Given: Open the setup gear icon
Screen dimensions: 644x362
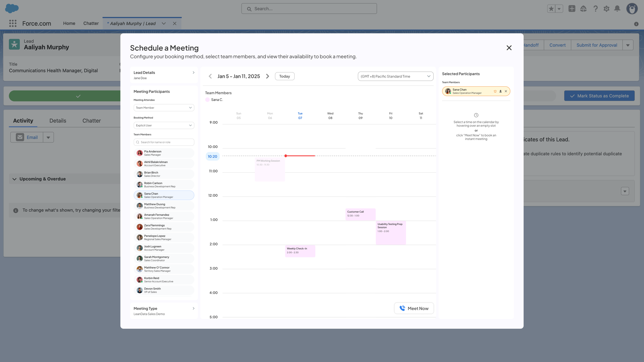Looking at the screenshot, I should [x=607, y=9].
